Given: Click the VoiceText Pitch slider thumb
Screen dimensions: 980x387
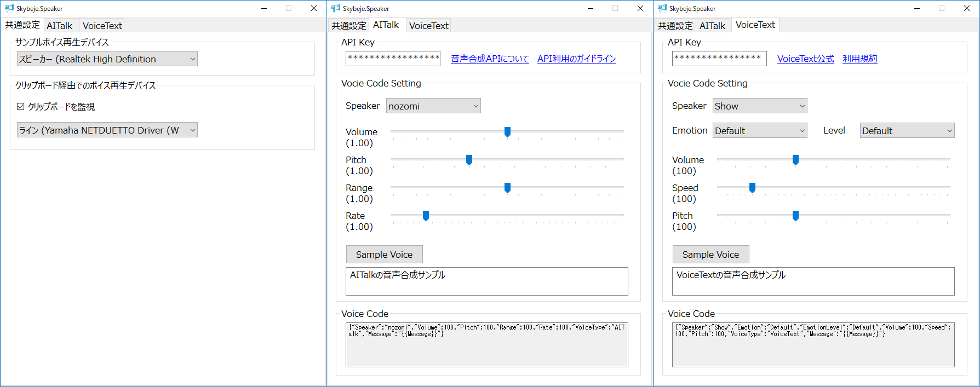Looking at the screenshot, I should pos(795,216).
